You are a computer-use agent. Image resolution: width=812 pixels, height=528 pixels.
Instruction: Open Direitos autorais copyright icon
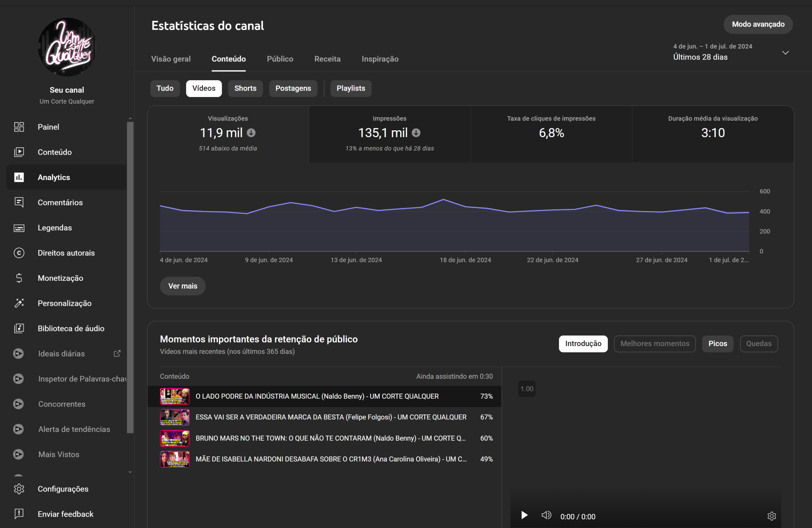click(x=19, y=253)
